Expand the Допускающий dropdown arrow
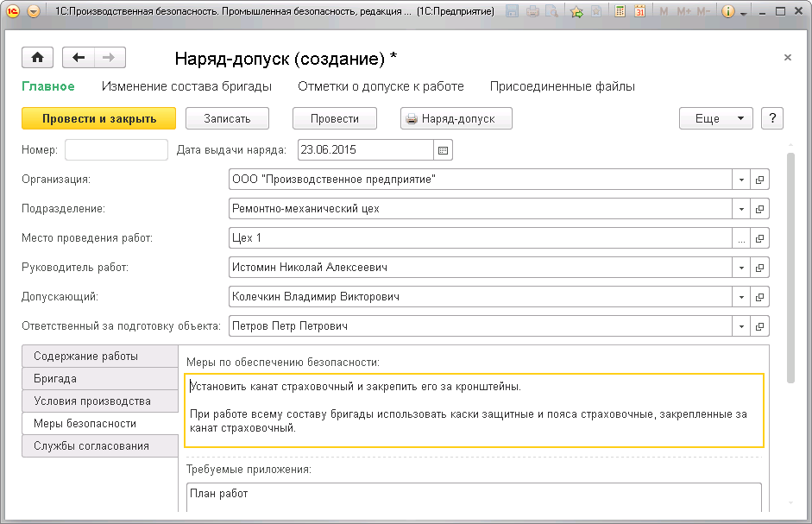812x524 pixels. [x=741, y=297]
